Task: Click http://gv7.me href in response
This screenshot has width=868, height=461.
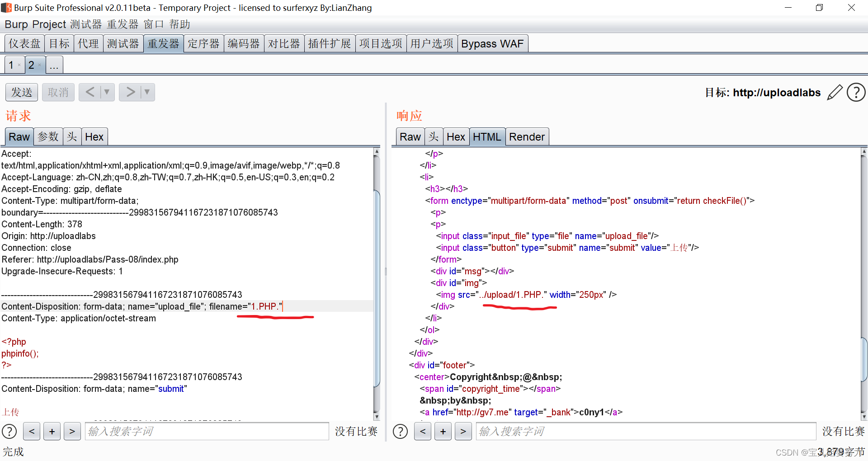Action: point(482,412)
